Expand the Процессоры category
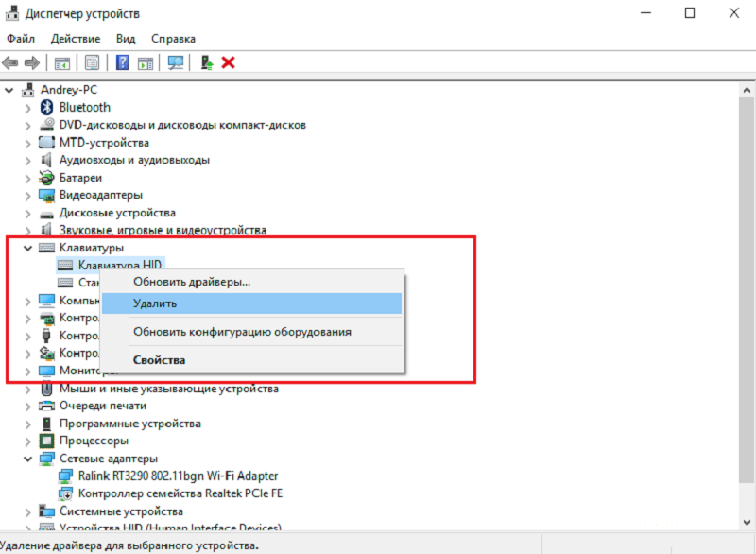The width and height of the screenshot is (756, 554). pos(28,441)
